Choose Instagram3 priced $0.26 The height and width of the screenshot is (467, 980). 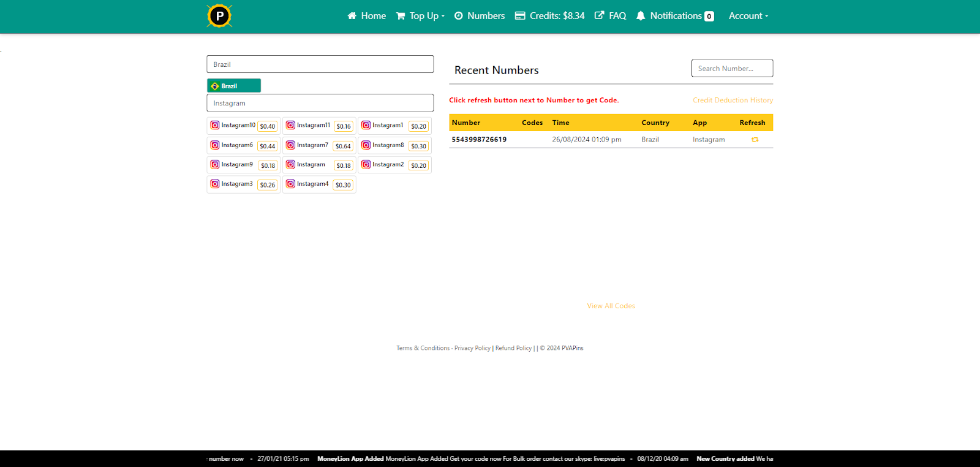[x=244, y=184]
